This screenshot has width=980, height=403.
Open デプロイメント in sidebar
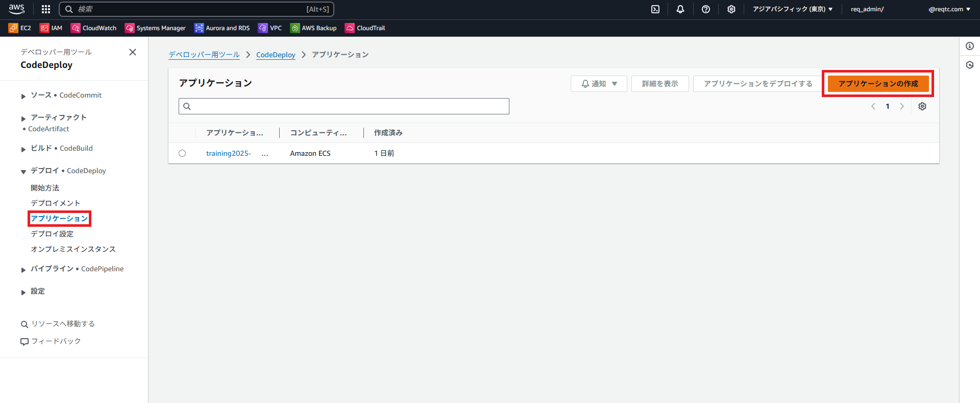(55, 203)
